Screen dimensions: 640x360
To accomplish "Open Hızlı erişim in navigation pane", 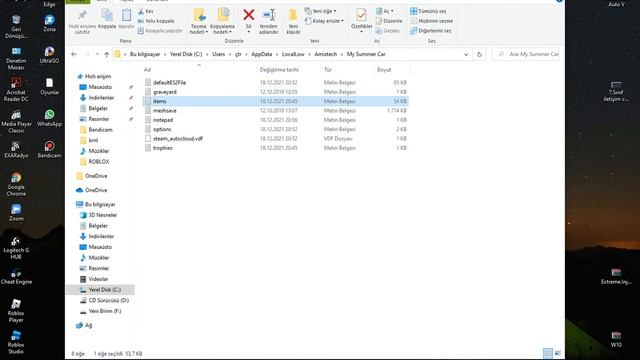I will 98,76.
